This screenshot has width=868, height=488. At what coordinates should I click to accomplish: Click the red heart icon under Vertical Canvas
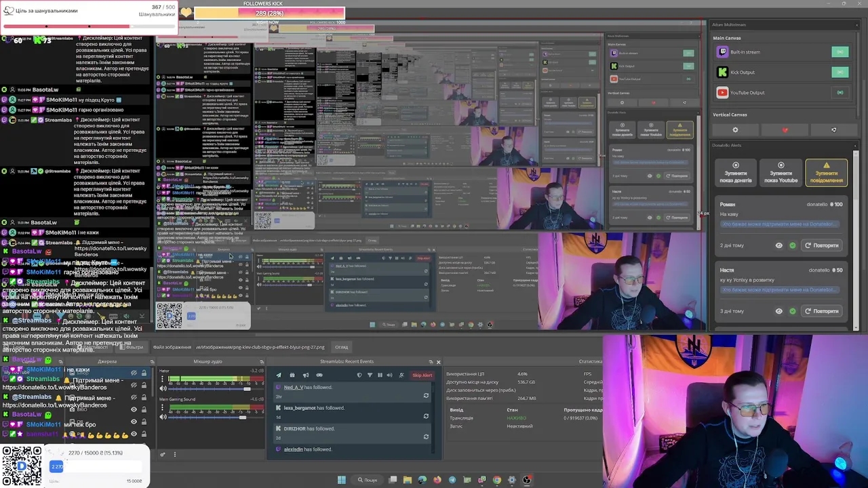(785, 129)
